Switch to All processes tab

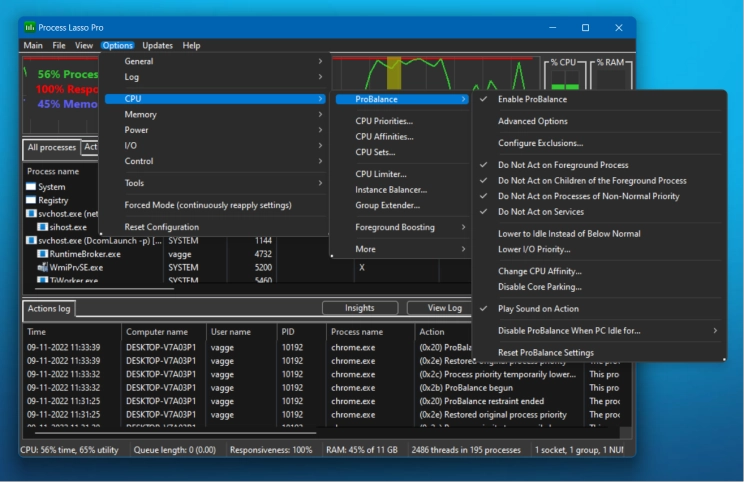point(52,148)
